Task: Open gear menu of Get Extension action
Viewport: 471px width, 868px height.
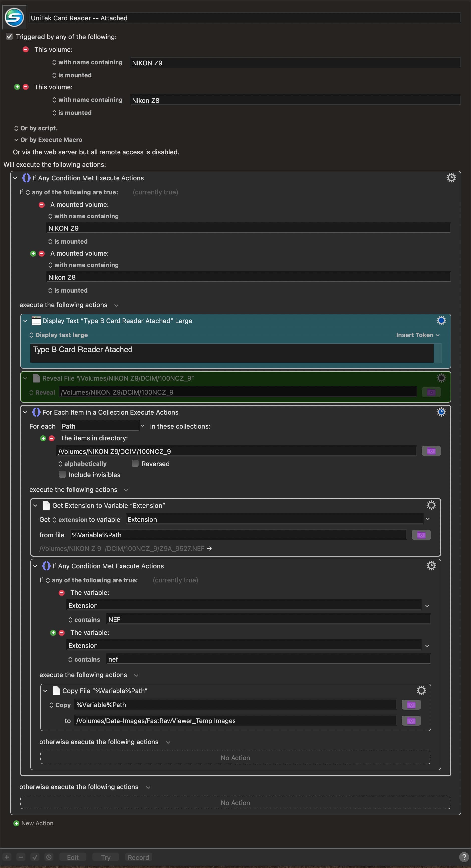Action: click(x=431, y=505)
